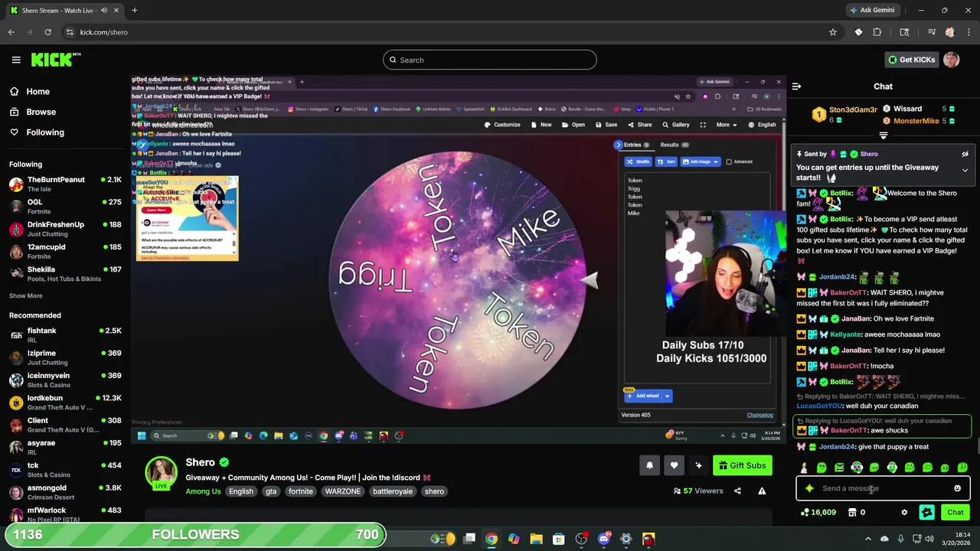Viewport: 980px width, 551px height.
Task: Click the sparkle icon in message box
Action: coord(809,488)
